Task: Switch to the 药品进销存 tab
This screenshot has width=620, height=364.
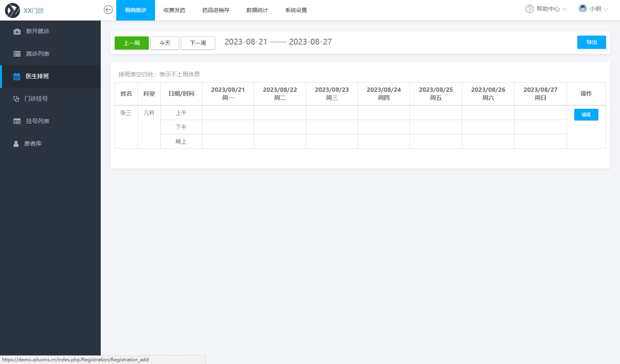Action: (x=215, y=10)
